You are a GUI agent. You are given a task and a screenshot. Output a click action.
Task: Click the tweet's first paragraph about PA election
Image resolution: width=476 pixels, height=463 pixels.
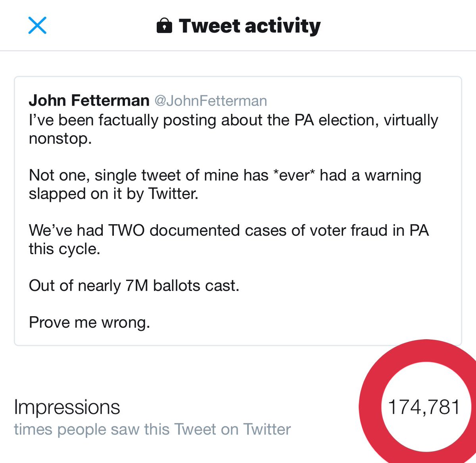coord(233,120)
